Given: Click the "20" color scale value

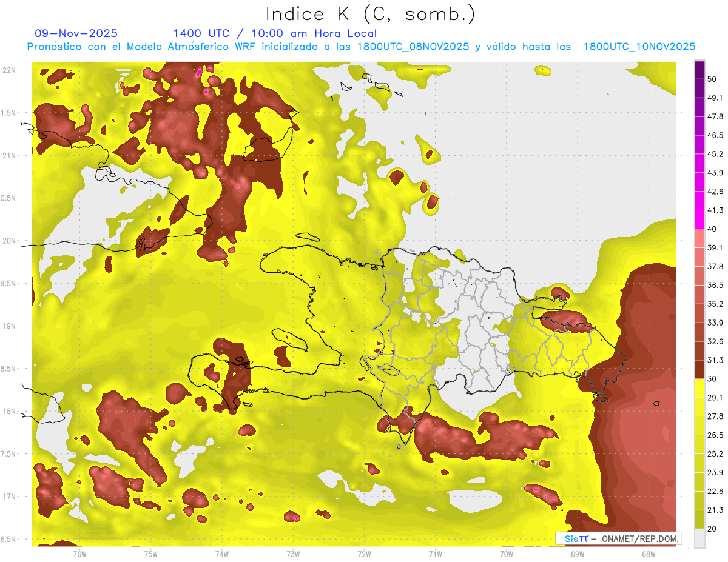Looking at the screenshot, I should (712, 529).
